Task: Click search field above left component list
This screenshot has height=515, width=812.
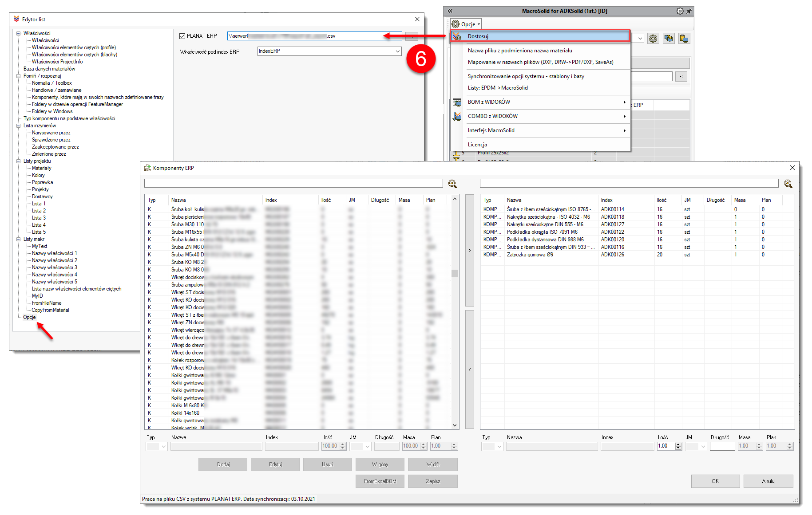Action: (x=293, y=183)
